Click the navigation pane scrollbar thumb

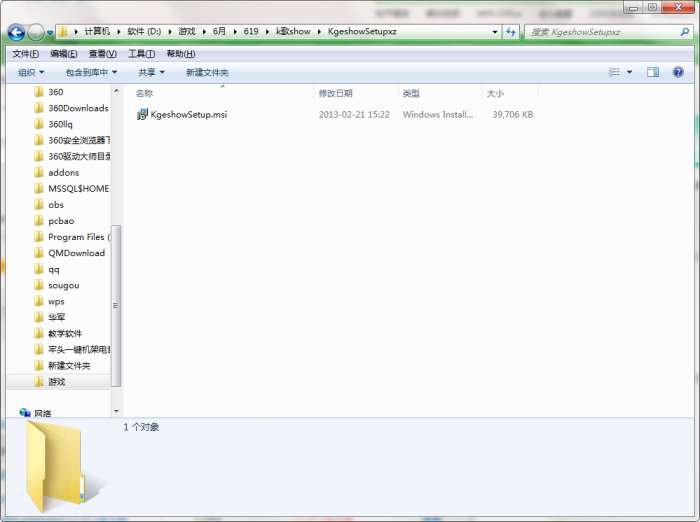(116, 305)
